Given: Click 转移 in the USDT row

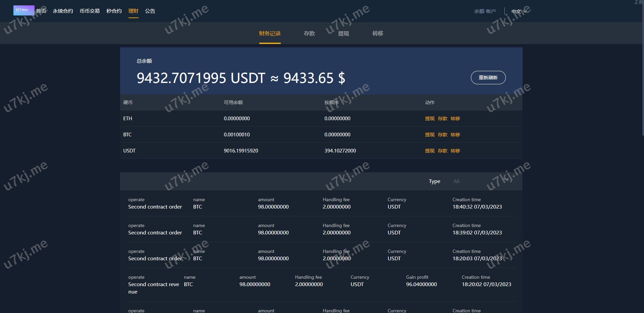Looking at the screenshot, I should [455, 151].
